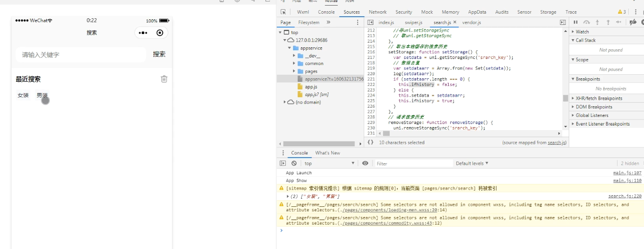Open the search.js:220 source link
Viewport: 644px width, 249px height.
[x=625, y=196]
